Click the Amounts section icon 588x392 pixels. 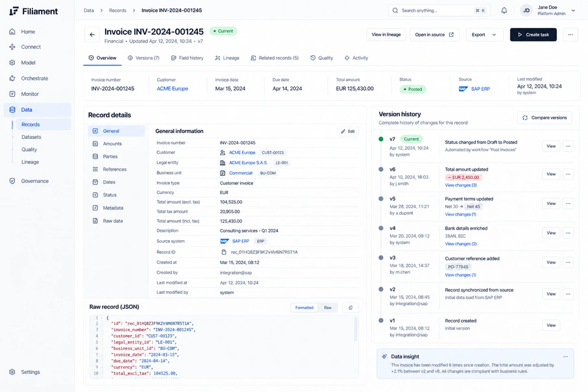tap(95, 143)
